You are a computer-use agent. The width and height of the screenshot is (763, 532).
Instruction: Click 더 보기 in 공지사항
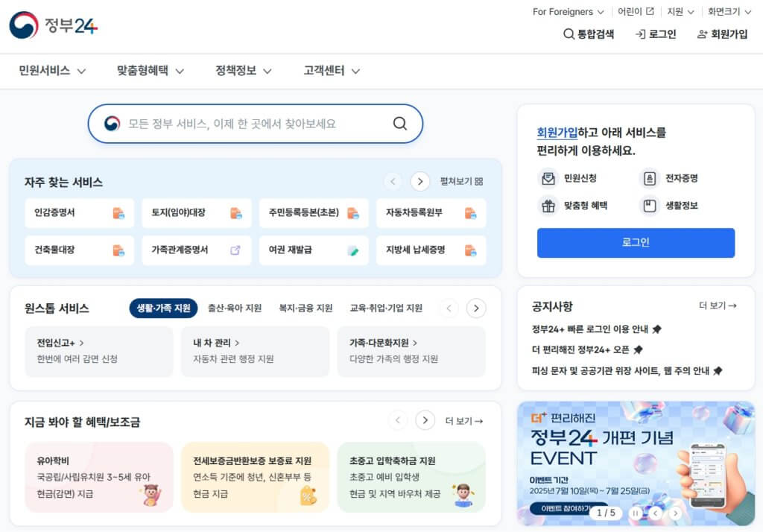(718, 305)
